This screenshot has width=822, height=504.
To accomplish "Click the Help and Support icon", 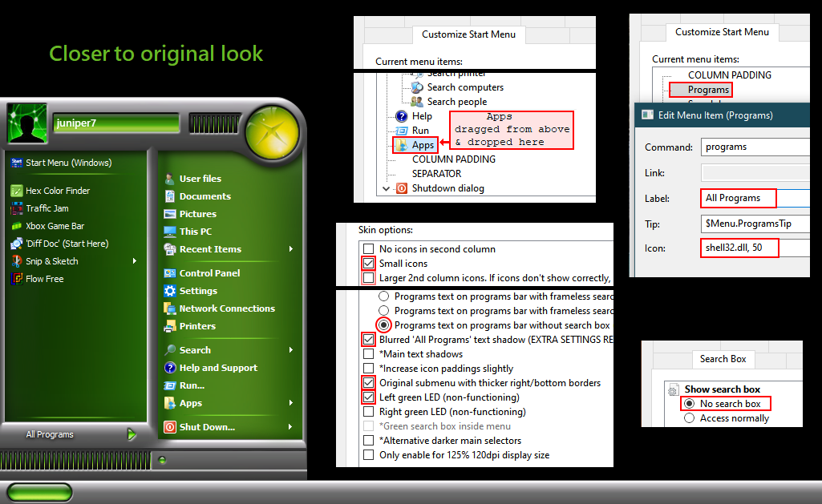I will coord(170,368).
